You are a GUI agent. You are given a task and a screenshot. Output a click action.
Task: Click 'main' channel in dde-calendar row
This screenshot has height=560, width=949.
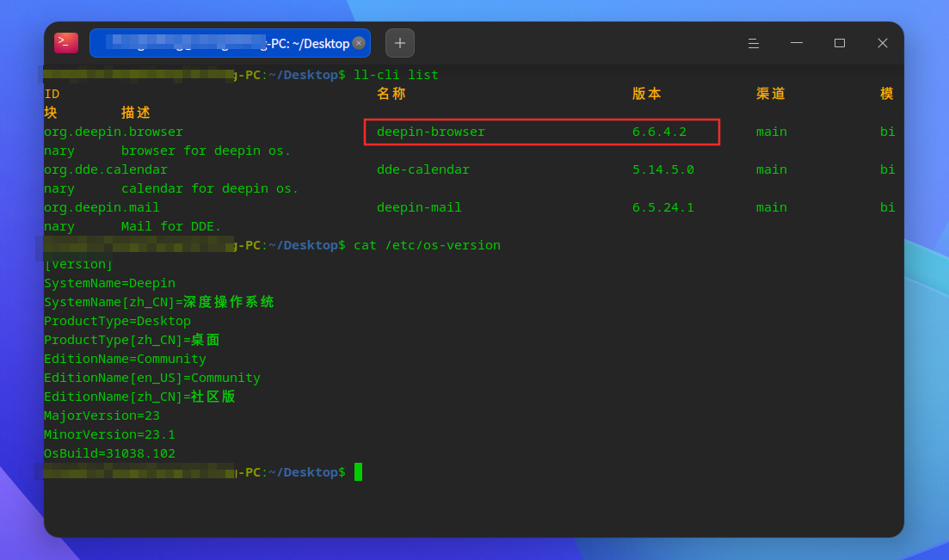tap(772, 169)
